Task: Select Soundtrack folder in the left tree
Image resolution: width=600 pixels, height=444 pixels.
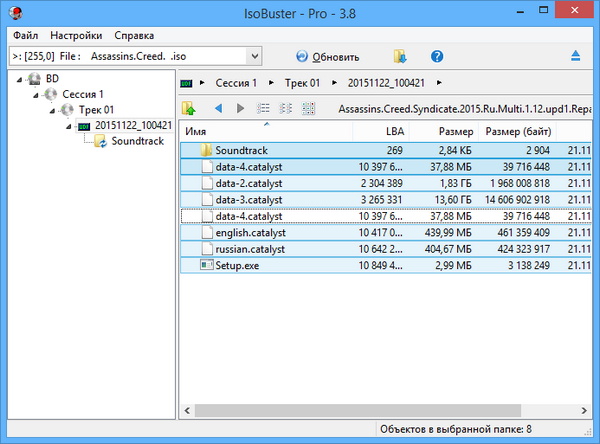Action: [137, 142]
